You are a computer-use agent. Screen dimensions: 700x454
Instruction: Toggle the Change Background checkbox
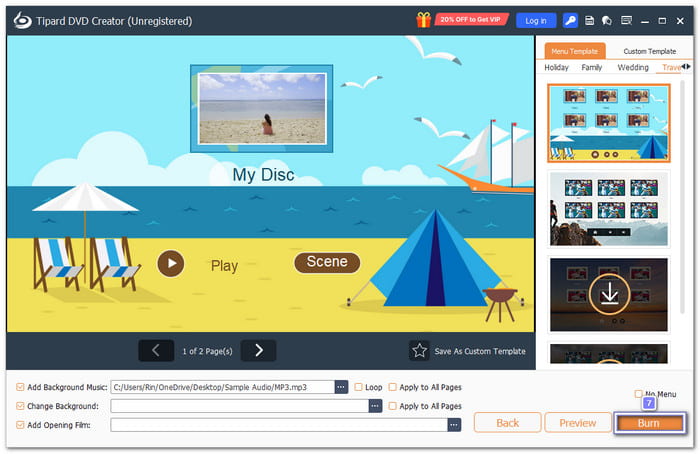click(x=20, y=406)
